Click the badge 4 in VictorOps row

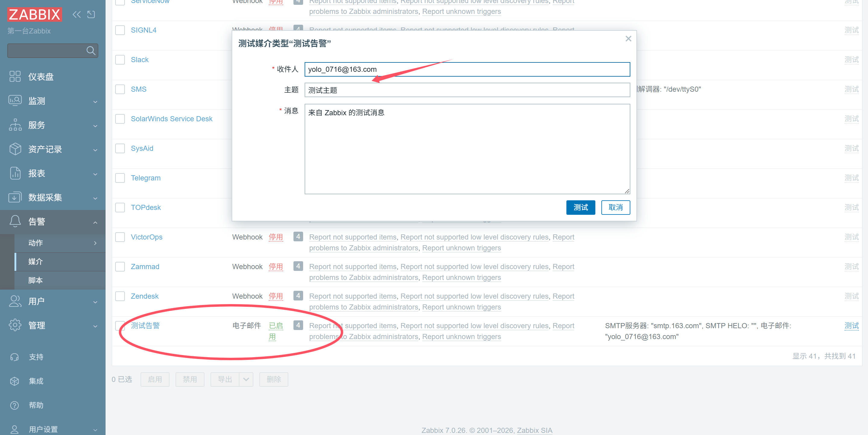tap(298, 237)
